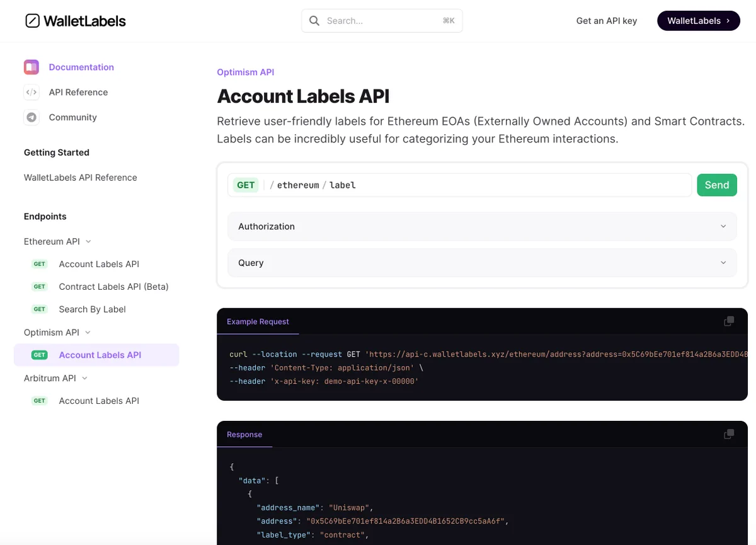Click GET badge beside Search By Label

click(x=40, y=309)
